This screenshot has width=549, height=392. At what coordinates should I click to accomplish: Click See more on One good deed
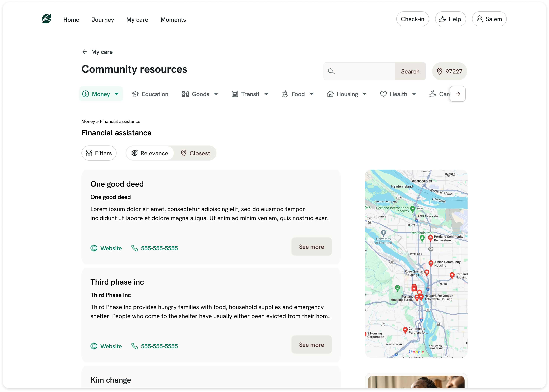pos(311,247)
